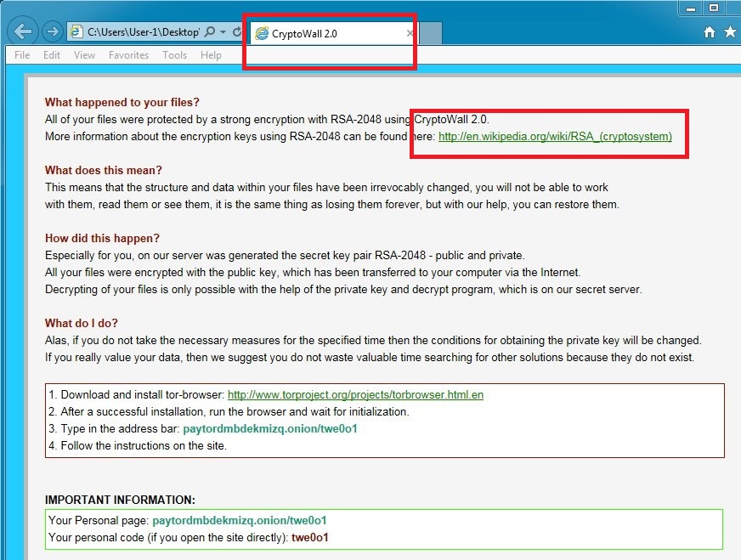Click the page icon in address bar

[76, 31]
